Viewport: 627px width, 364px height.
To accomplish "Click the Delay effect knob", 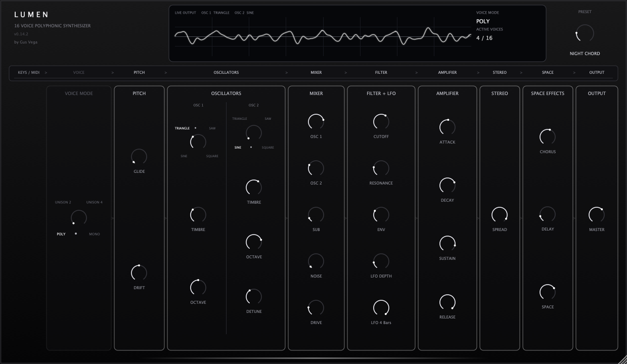I will (x=548, y=214).
